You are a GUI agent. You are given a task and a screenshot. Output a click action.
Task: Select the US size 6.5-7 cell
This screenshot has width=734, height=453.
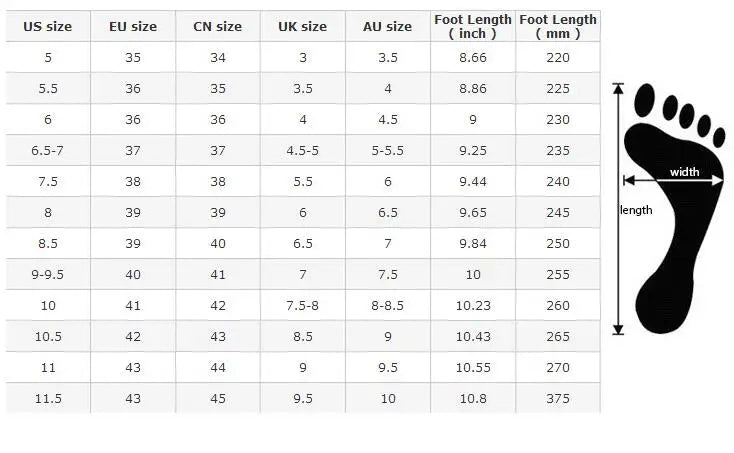[48, 151]
